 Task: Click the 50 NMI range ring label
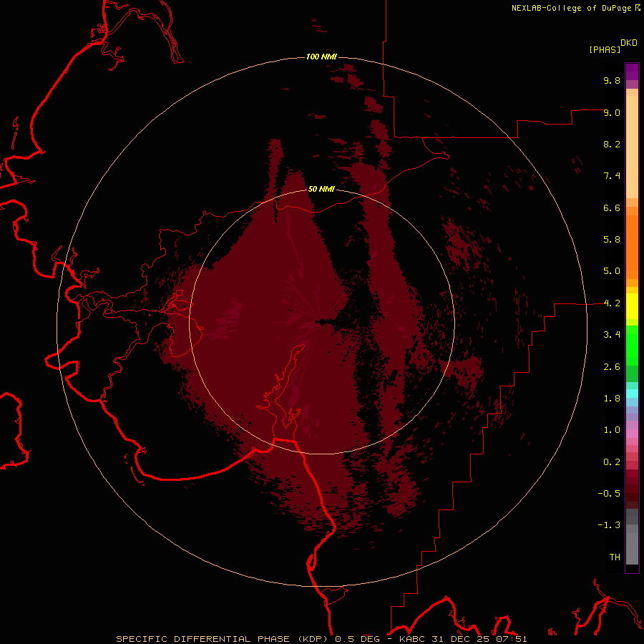[x=321, y=190]
